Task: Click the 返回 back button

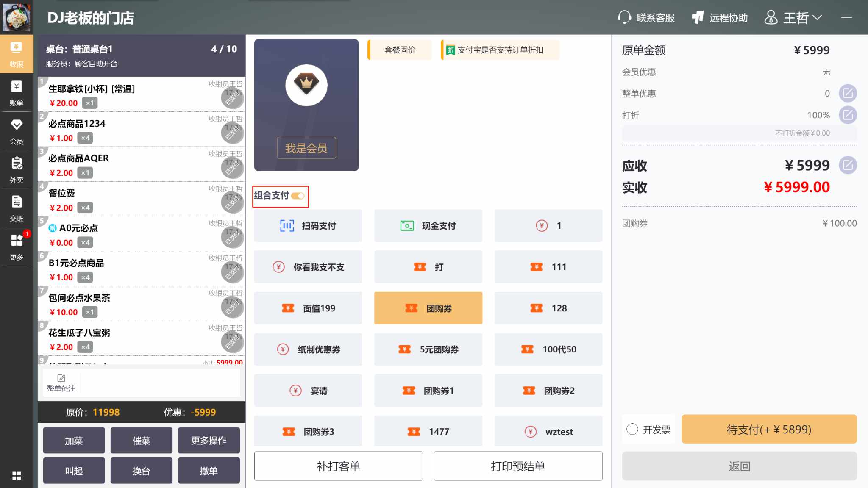Action: tap(739, 466)
